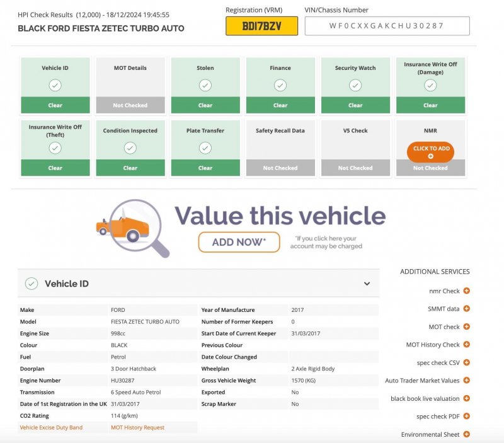
Task: Click the checkmark icon in Security Watch tile
Action: coord(355,85)
